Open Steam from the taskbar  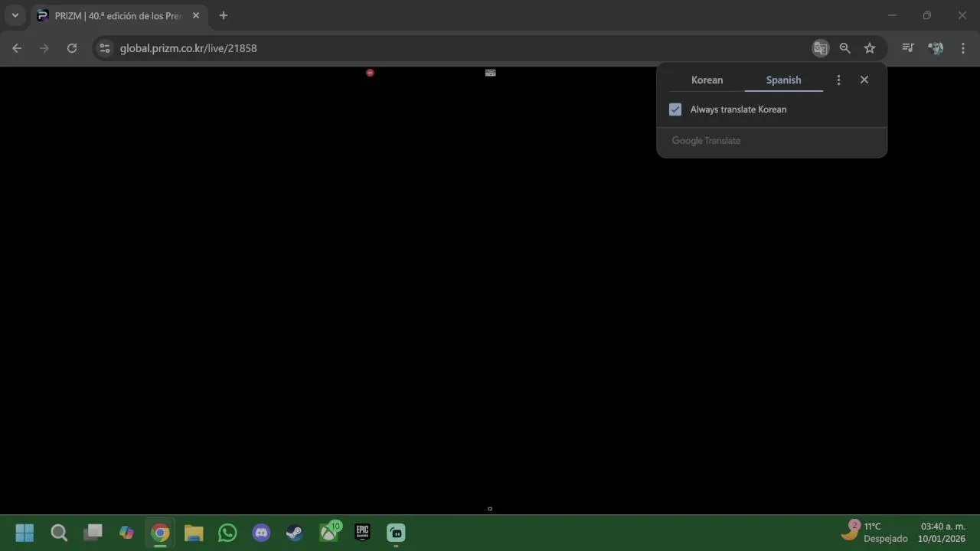(x=295, y=533)
